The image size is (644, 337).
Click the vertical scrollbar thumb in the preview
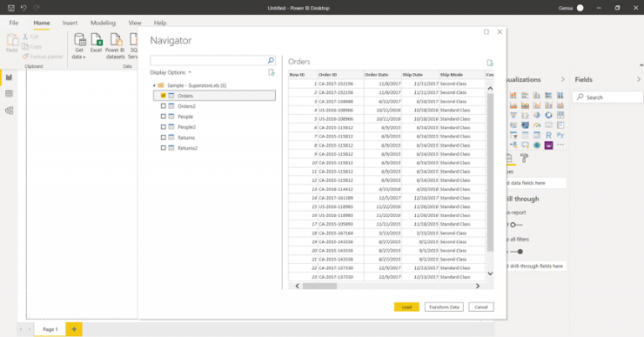[490, 173]
